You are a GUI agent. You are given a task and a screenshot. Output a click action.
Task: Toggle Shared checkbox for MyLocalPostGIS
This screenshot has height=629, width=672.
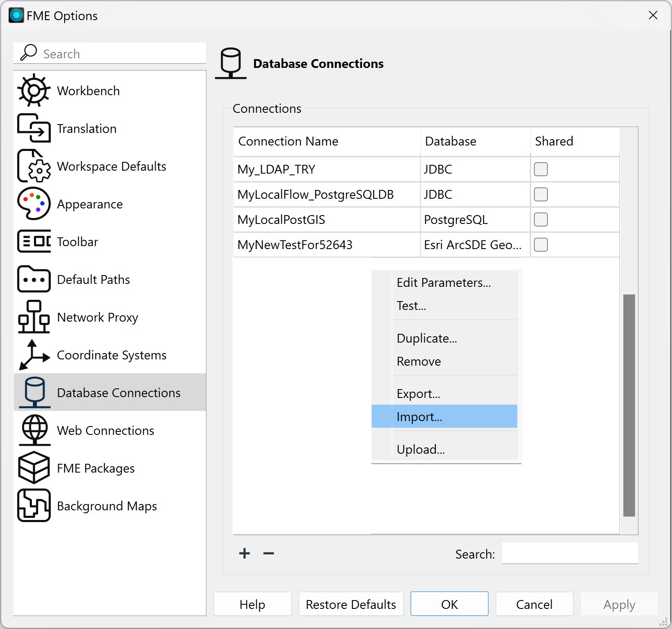point(541,220)
